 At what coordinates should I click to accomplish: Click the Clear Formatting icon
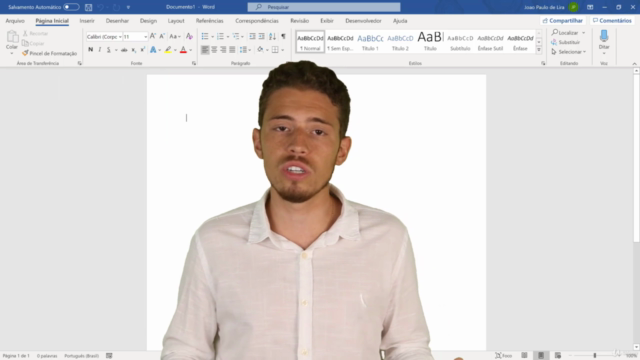coord(189,36)
